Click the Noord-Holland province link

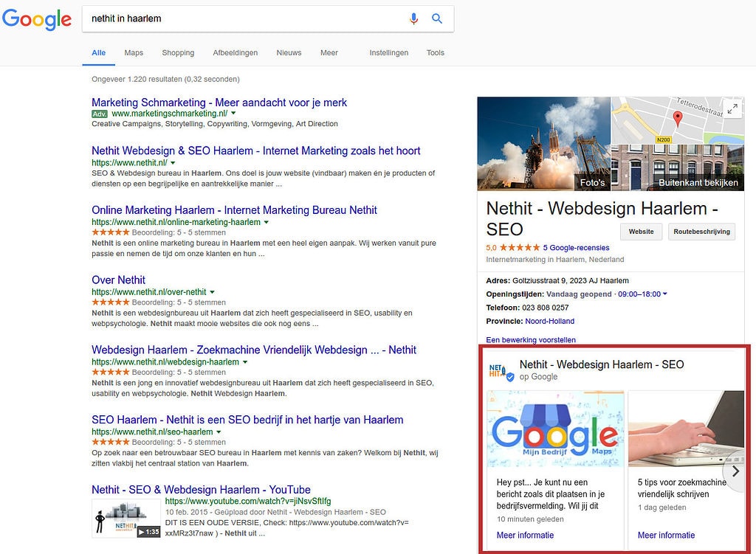point(549,321)
